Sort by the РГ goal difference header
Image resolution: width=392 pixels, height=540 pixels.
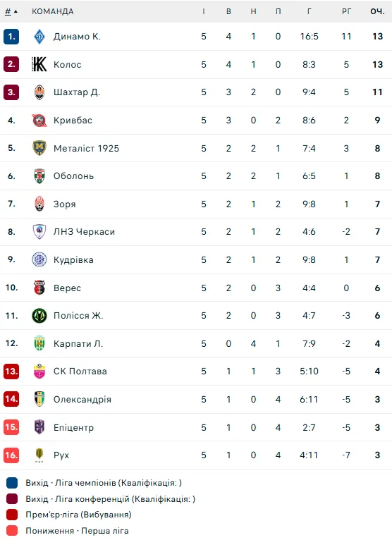346,11
